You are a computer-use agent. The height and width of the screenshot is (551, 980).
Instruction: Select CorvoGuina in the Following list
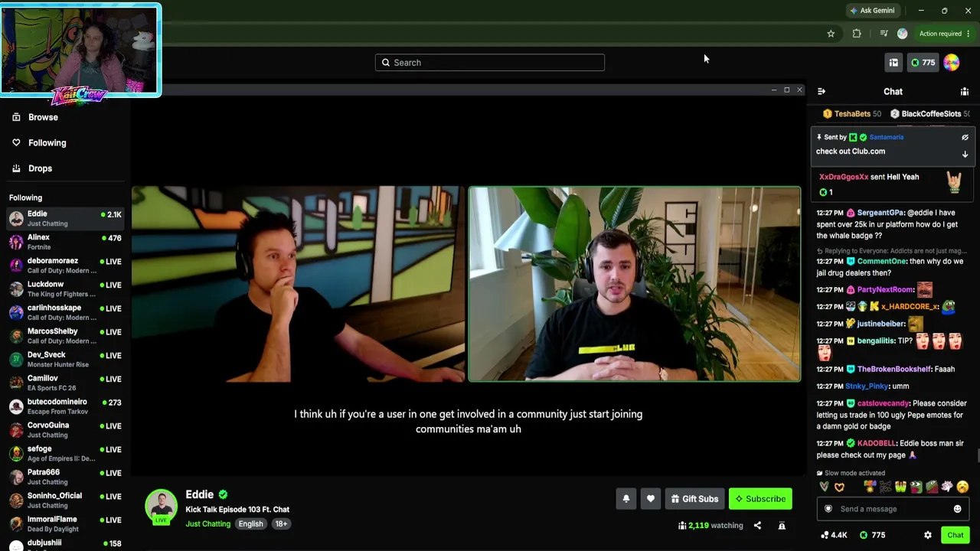[65, 430]
